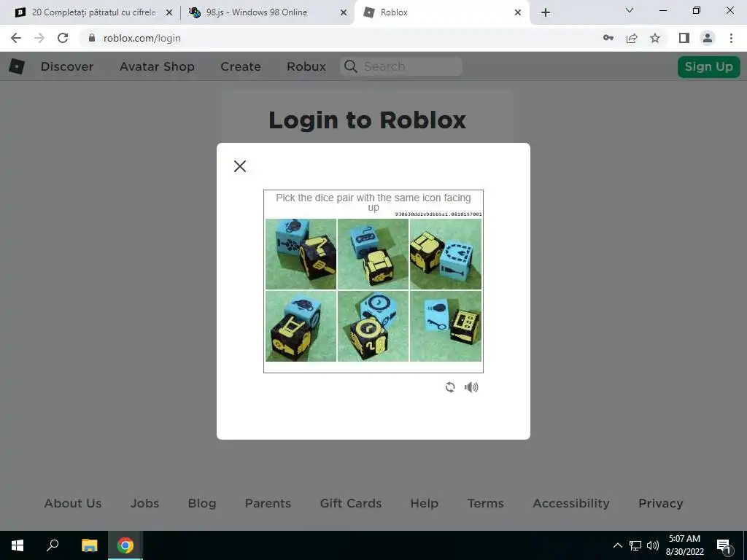This screenshot has width=747, height=560.
Task: Open the Create page
Action: (241, 66)
